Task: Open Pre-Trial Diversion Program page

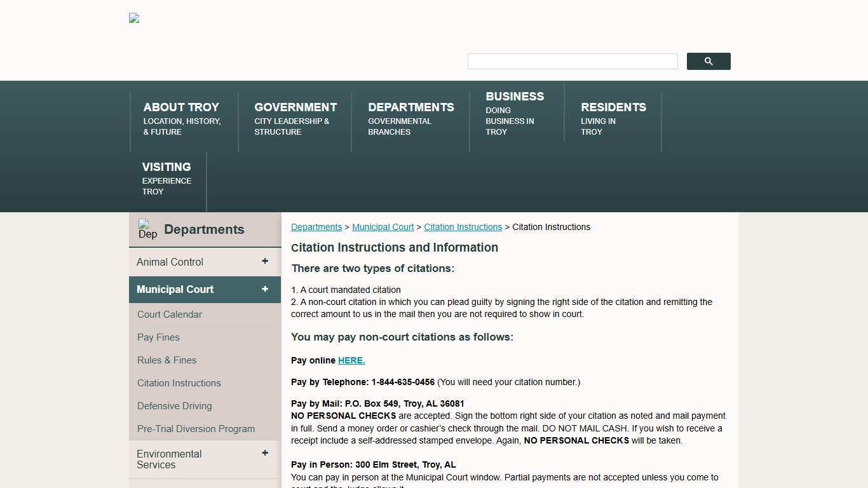Action: pos(196,429)
